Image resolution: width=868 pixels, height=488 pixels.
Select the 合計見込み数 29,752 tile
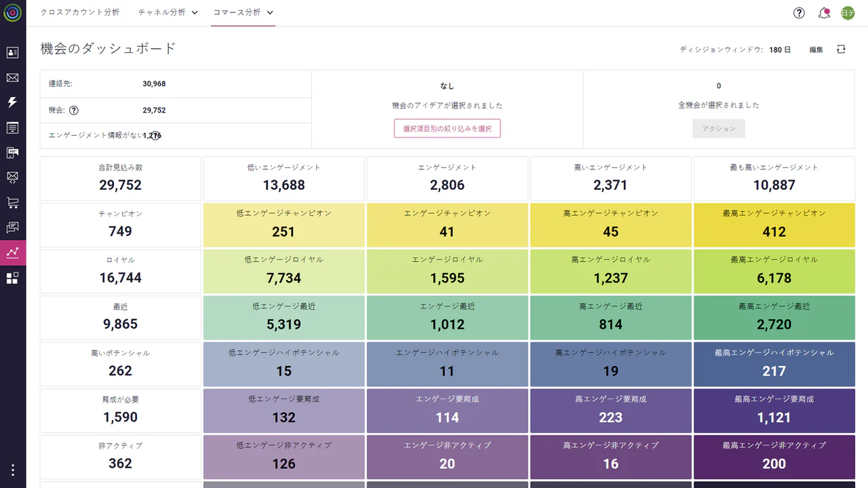(121, 178)
